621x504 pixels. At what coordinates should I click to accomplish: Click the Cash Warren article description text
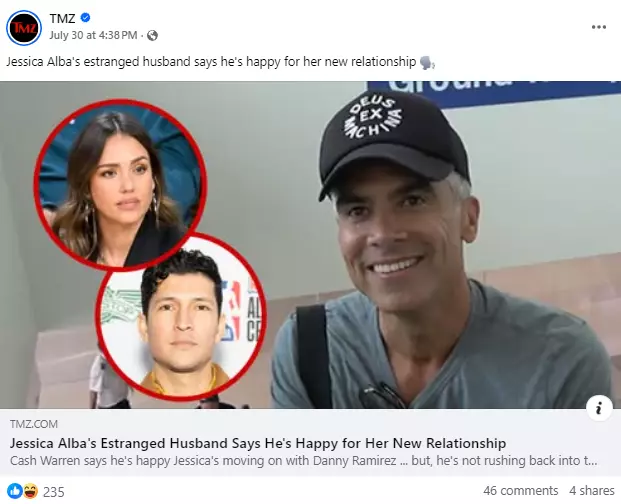(x=303, y=460)
